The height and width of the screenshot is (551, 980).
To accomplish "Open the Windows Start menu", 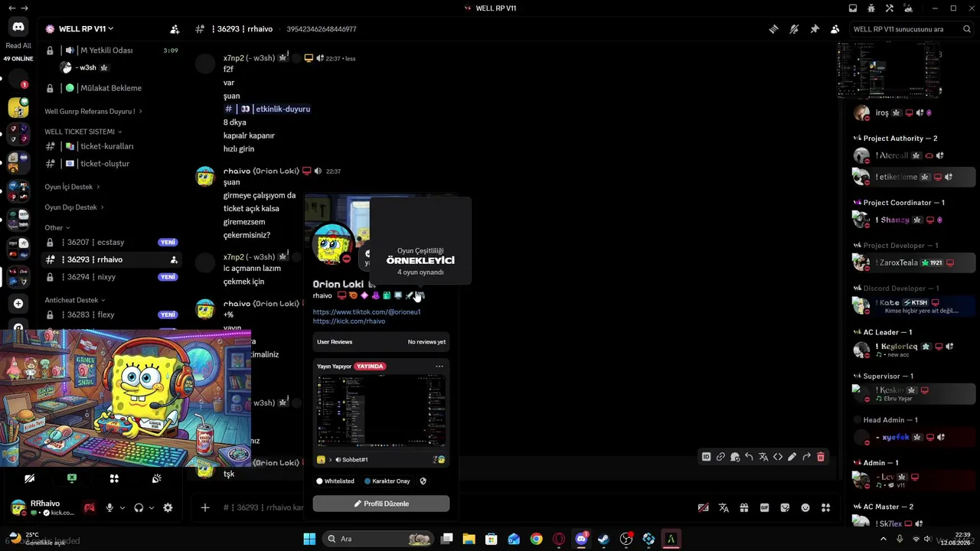I will 309,539.
